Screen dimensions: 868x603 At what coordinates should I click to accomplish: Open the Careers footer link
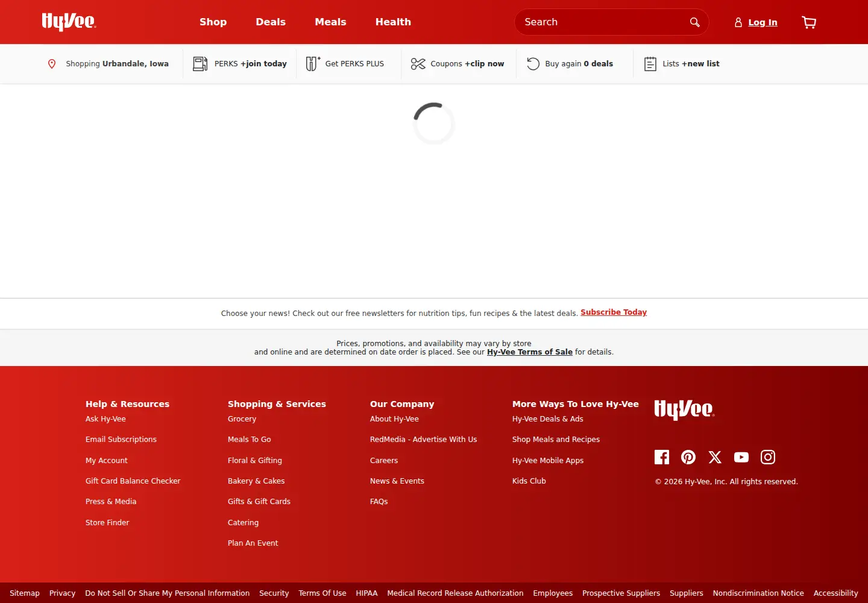click(x=384, y=461)
